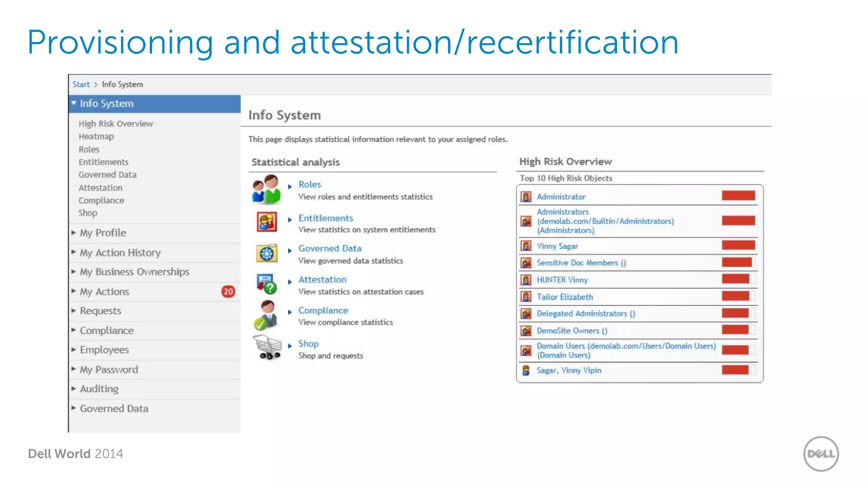868x488 pixels.
Task: Open the HUNTER Vinny entry
Action: [x=562, y=280]
